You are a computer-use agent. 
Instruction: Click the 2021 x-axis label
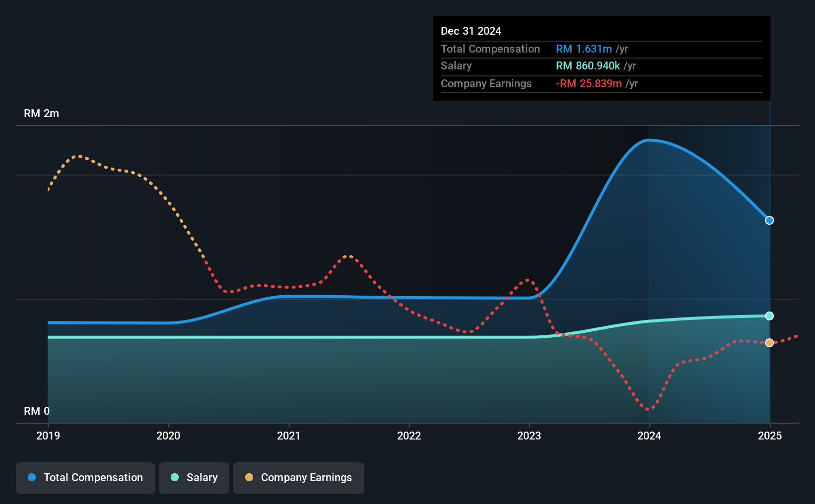289,436
